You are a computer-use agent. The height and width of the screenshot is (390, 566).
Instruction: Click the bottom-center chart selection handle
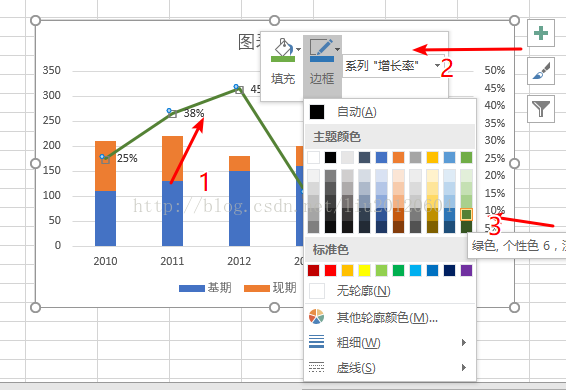coord(274,308)
